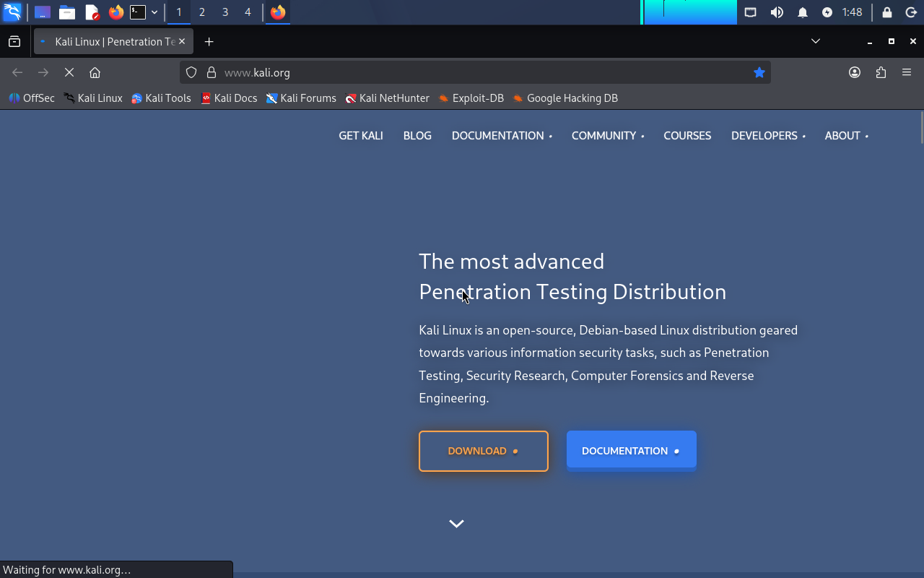Open the Firefox hamburger application menu
Viewport: 924px width, 578px height.
point(907,72)
